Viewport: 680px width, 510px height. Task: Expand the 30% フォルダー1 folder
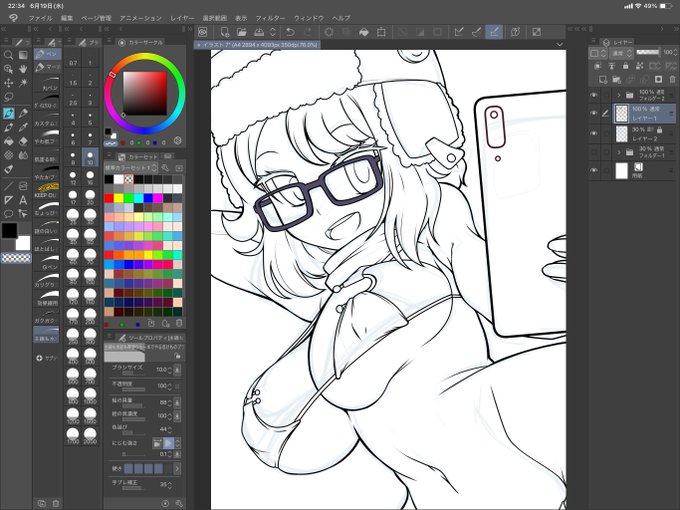[x=619, y=152]
